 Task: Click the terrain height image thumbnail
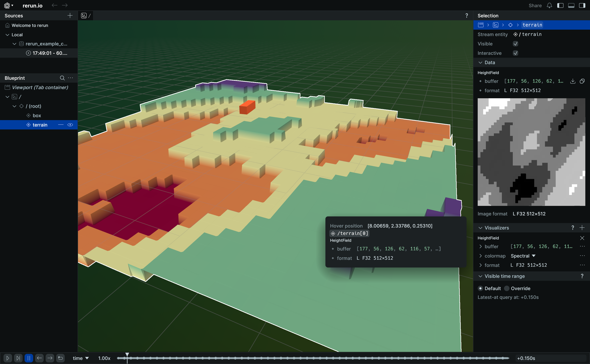[x=531, y=152]
